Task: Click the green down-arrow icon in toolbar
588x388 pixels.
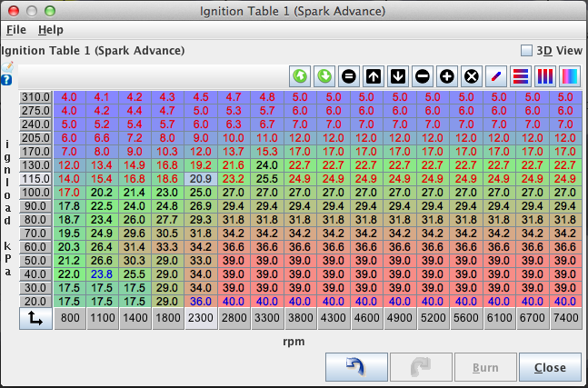Action: (x=324, y=76)
